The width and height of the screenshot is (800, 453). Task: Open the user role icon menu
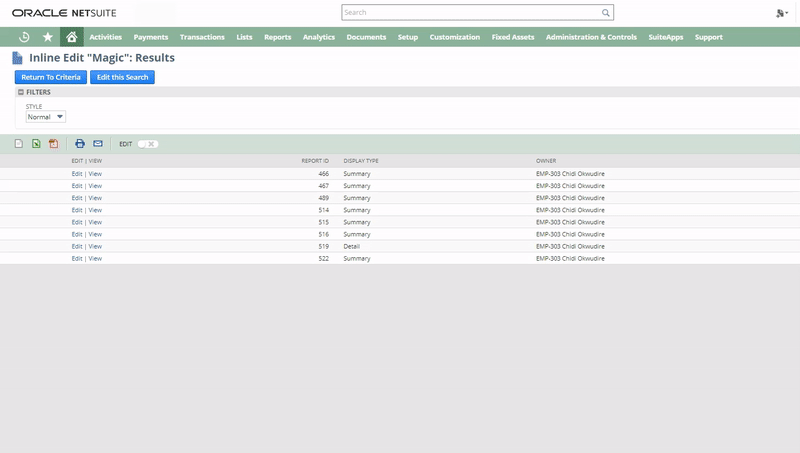[x=782, y=13]
